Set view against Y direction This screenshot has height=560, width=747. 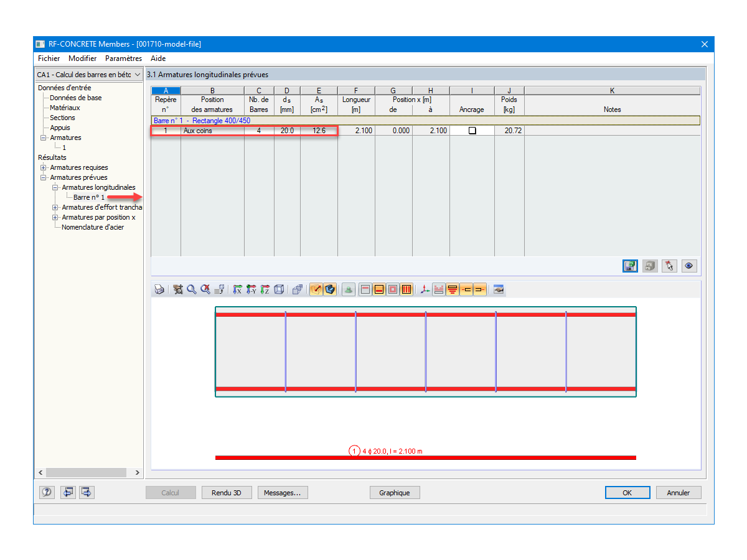(x=251, y=289)
